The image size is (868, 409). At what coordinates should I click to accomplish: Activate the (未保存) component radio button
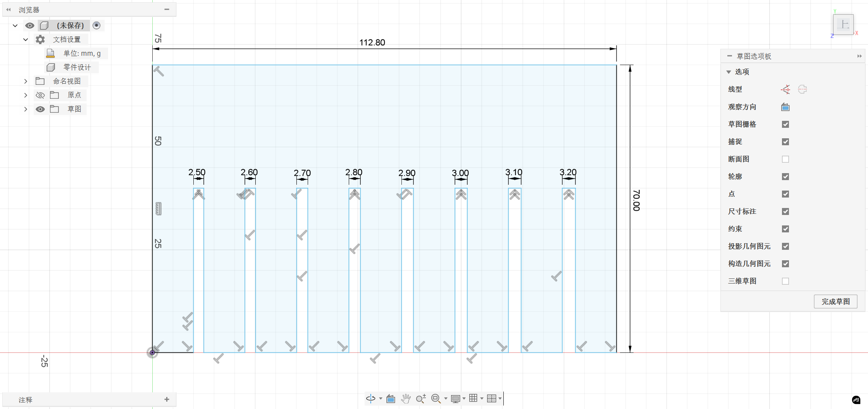(97, 25)
